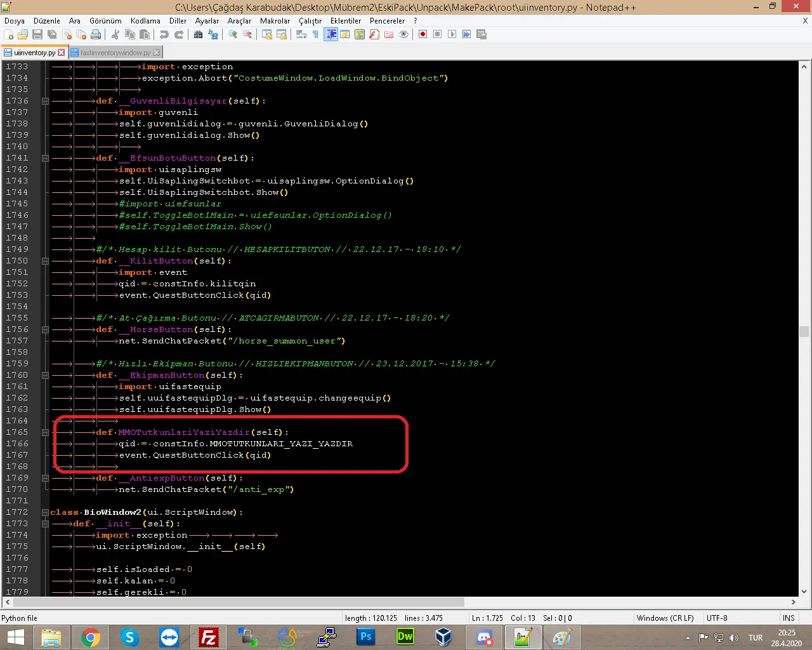Collapse the __HorseButton fold at line 1756
The width and height of the screenshot is (812, 650).
coord(45,329)
